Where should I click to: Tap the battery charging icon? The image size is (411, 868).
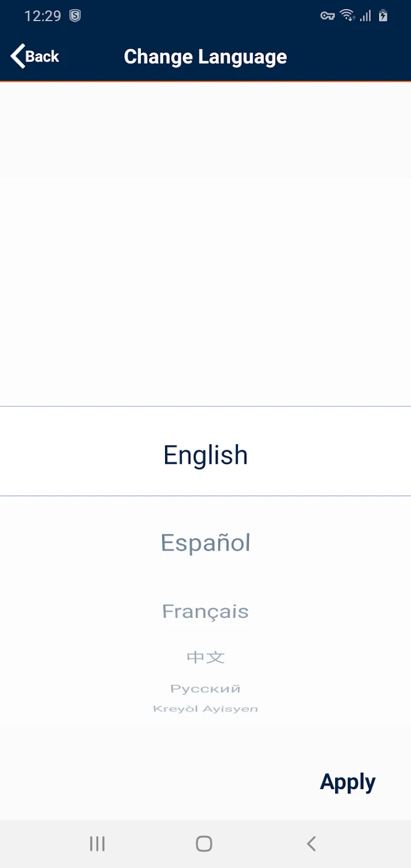(383, 16)
